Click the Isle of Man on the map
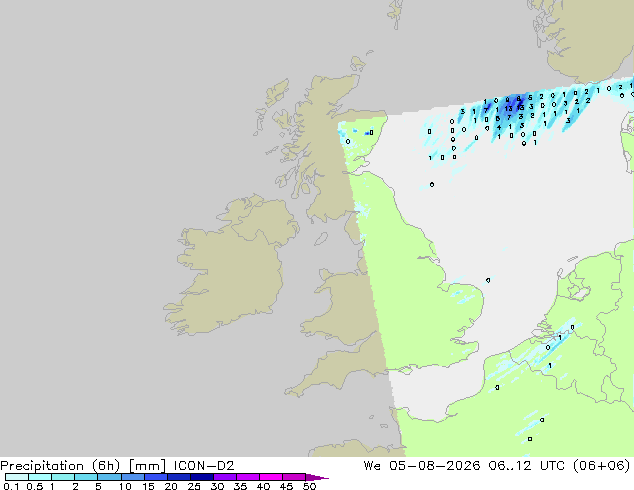The height and width of the screenshot is (490, 634). (x=321, y=239)
